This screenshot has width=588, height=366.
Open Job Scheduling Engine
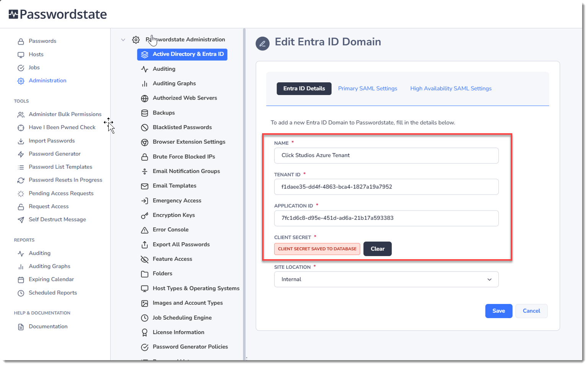[182, 318]
